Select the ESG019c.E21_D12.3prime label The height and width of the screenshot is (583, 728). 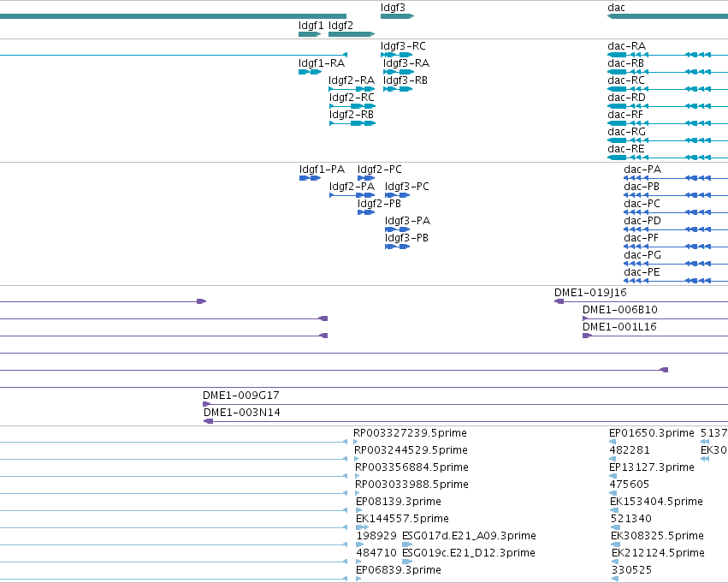point(469,553)
